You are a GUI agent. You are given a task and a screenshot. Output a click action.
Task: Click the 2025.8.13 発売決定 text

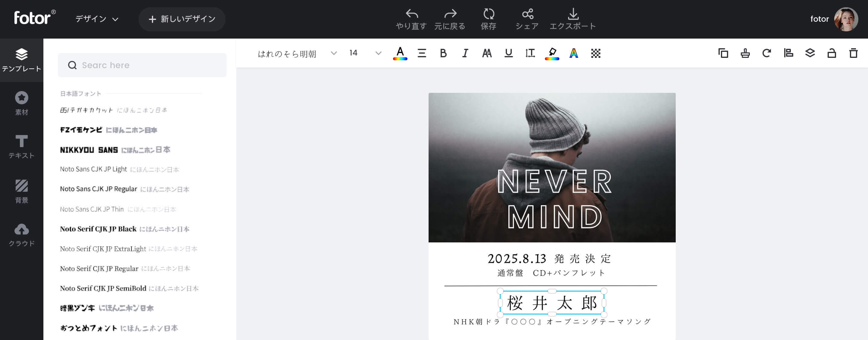(x=549, y=259)
